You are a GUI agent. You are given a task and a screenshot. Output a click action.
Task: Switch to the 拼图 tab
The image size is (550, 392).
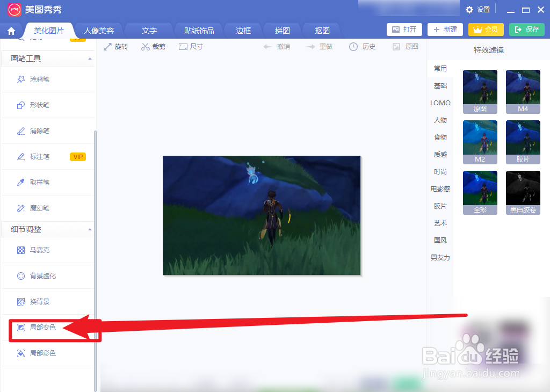(283, 31)
